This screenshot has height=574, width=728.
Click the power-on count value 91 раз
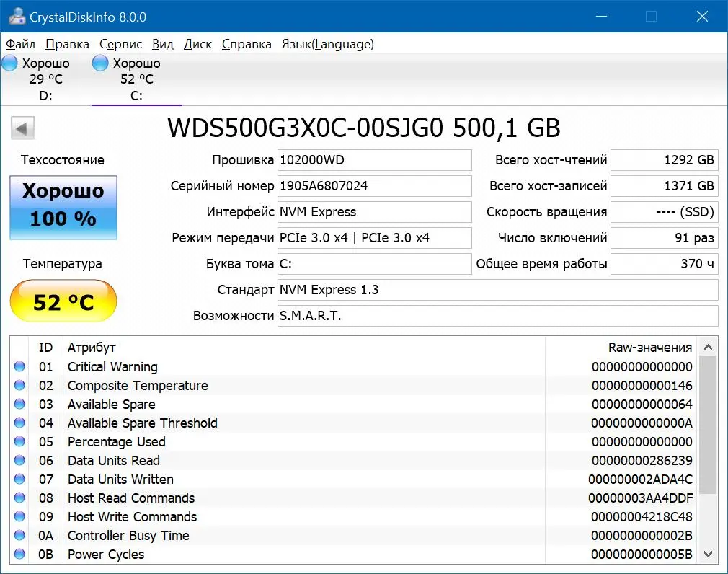click(x=665, y=238)
